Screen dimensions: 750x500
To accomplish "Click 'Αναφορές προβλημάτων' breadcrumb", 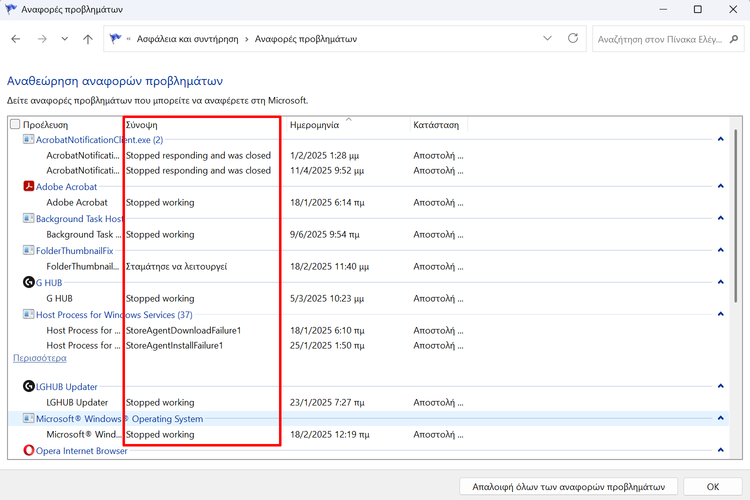I will click(x=306, y=39).
